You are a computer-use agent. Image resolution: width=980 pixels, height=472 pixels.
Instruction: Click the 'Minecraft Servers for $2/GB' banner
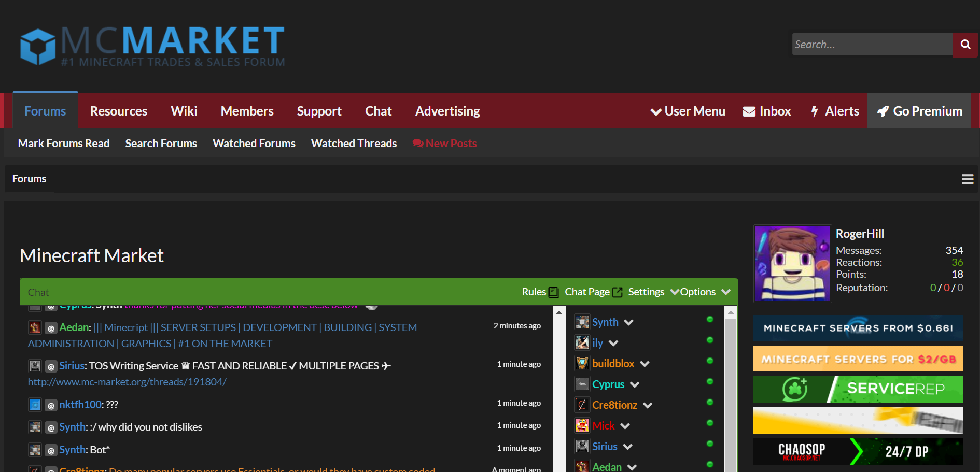[858, 359]
